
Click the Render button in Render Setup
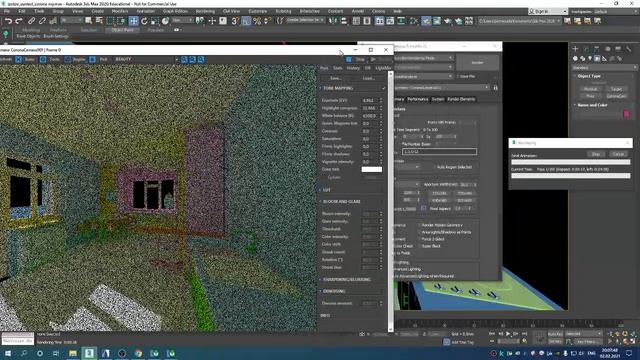click(x=478, y=62)
